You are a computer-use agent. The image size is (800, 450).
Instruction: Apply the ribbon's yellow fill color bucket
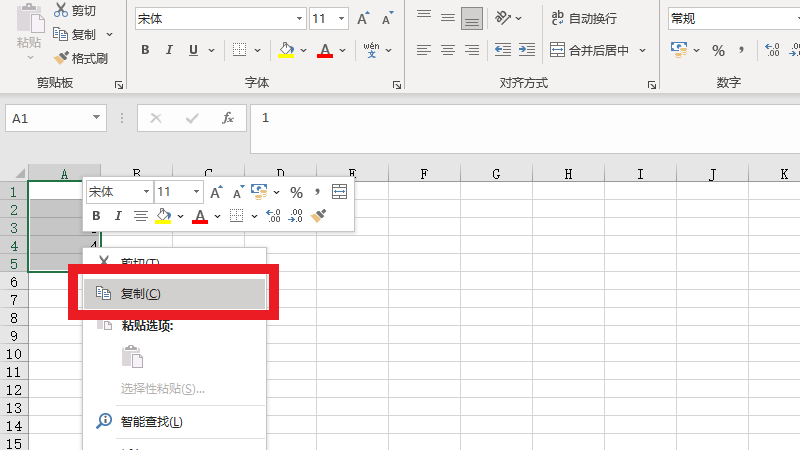[x=286, y=50]
